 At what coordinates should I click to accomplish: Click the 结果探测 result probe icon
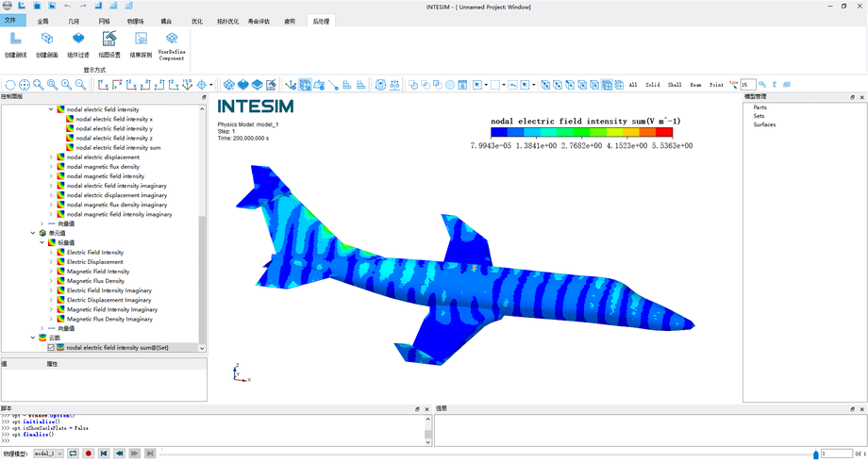141,43
